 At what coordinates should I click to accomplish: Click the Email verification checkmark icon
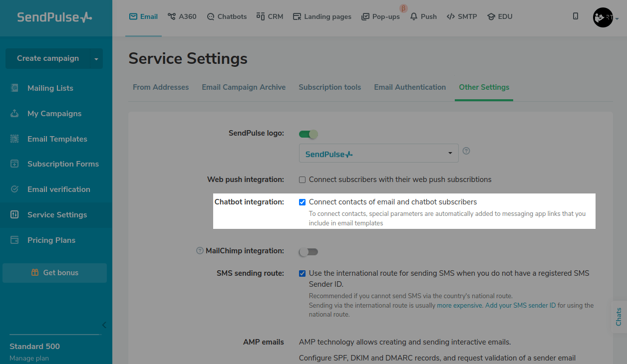14,189
